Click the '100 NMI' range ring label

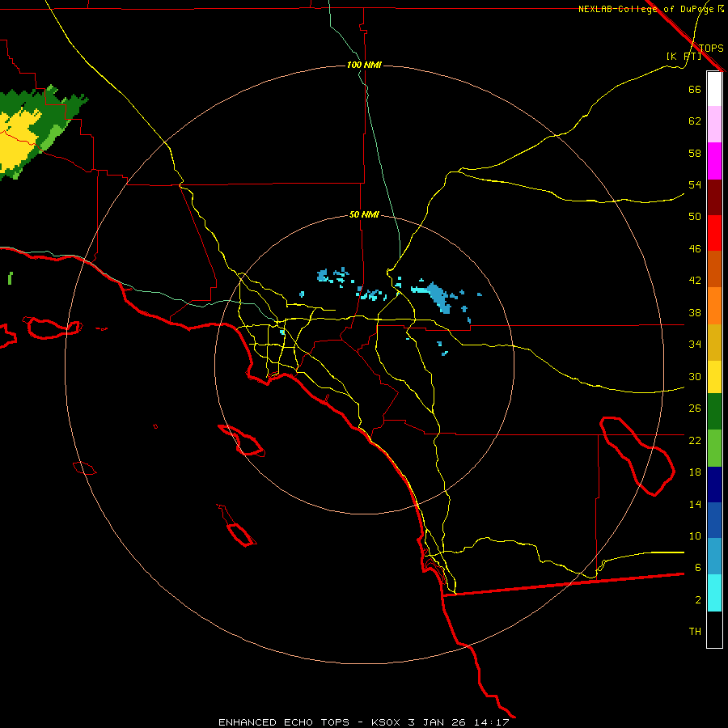point(364,65)
